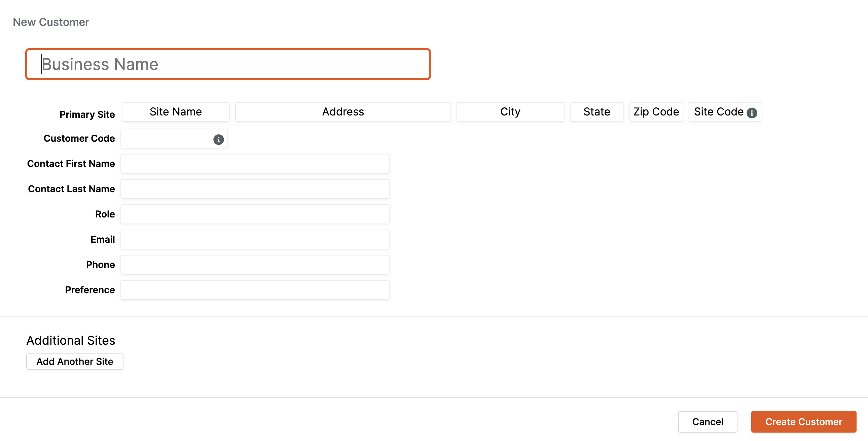This screenshot has width=868, height=441.
Task: Click the Preference label
Action: coord(90,290)
